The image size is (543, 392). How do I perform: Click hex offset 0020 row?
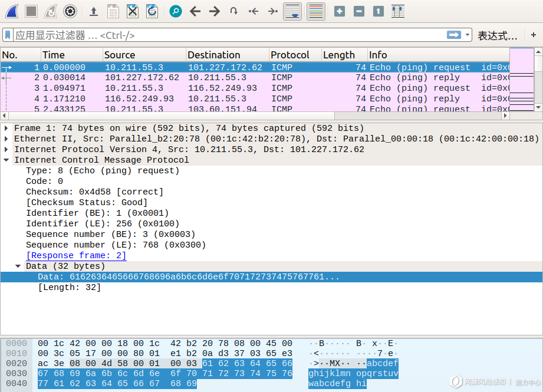[17, 363]
